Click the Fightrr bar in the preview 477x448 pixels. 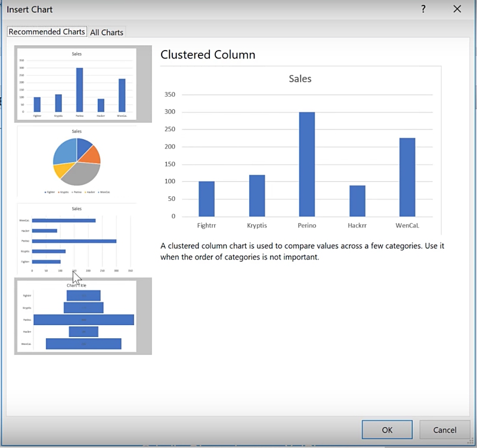[x=206, y=199]
